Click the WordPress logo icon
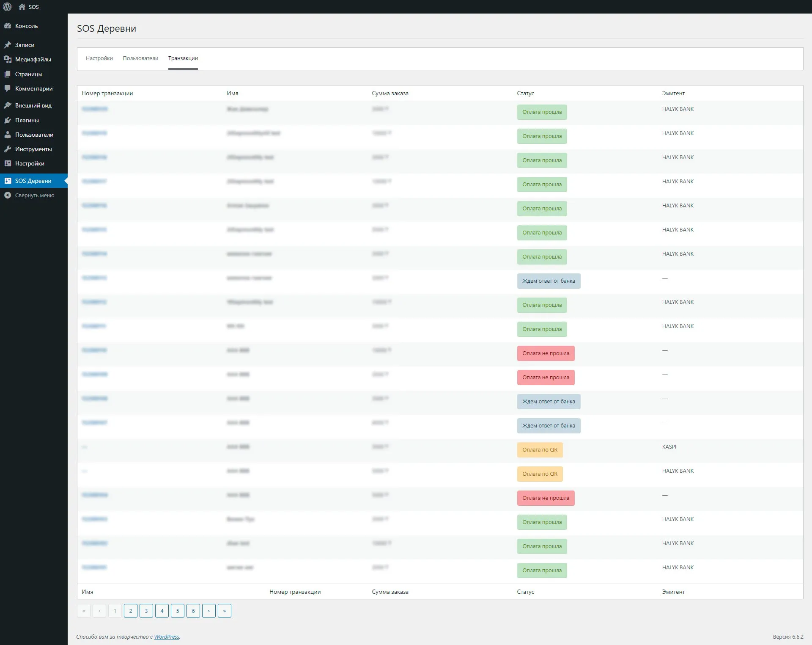Screen dimensions: 812x645 pyautogui.click(x=7, y=7)
